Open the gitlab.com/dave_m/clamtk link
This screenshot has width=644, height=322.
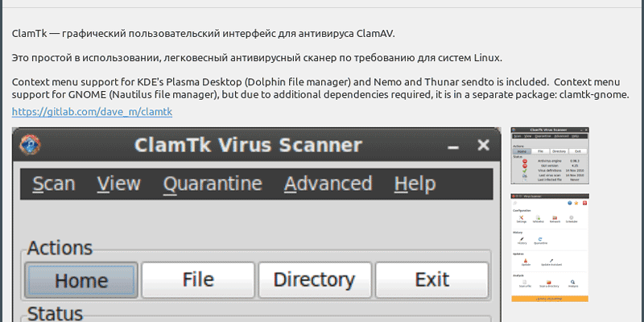click(92, 112)
